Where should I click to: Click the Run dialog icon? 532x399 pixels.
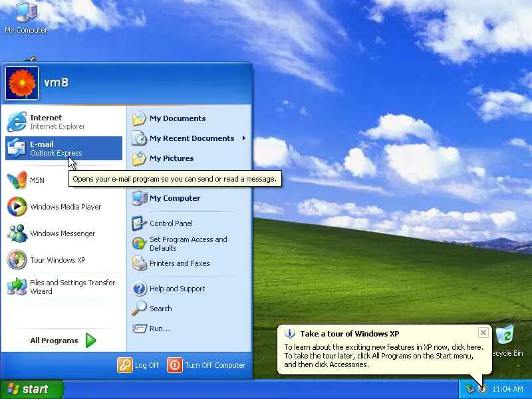[139, 329]
